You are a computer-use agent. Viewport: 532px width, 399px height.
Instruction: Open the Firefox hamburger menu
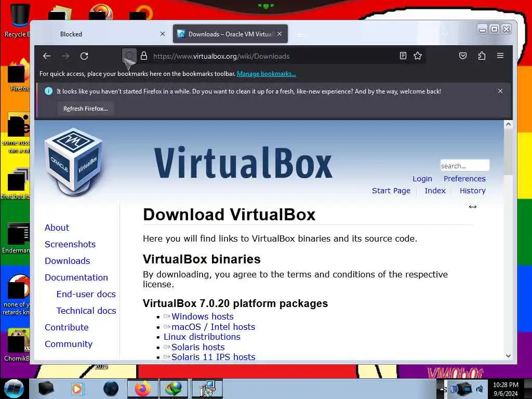click(x=500, y=56)
